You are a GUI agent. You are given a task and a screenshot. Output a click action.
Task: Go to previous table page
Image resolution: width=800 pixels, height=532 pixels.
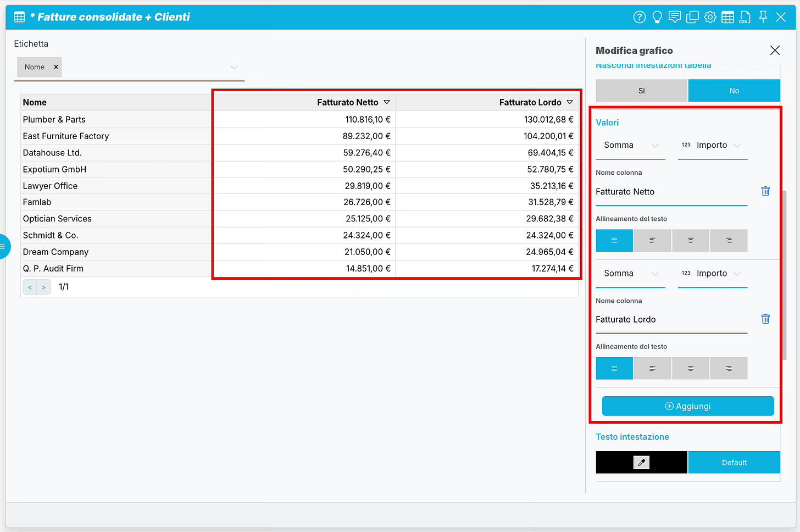30,287
